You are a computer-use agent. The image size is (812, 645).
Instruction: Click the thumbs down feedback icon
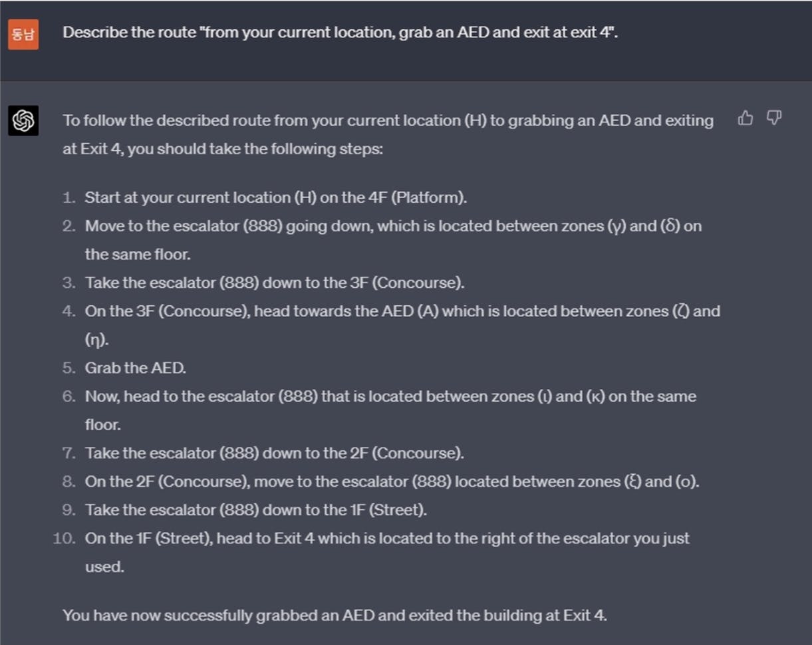(773, 118)
